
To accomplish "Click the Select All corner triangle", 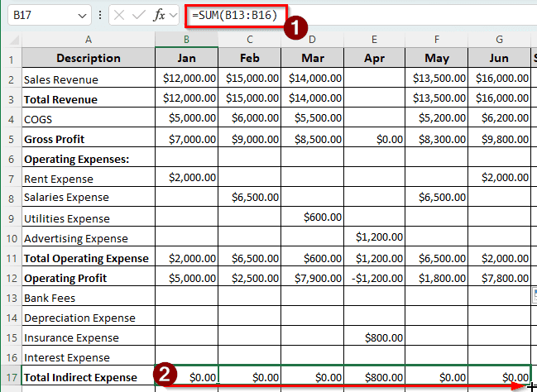I will coord(14,41).
